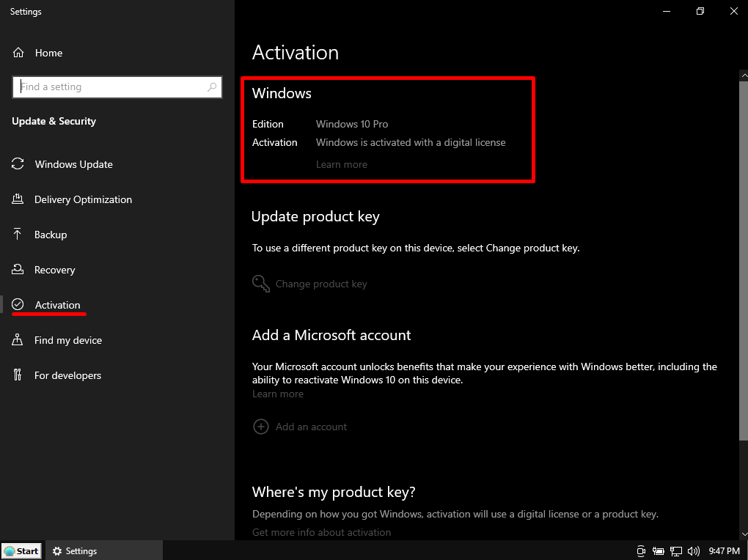Click Learn more under Windows activation
The width and height of the screenshot is (748, 560).
(x=342, y=165)
